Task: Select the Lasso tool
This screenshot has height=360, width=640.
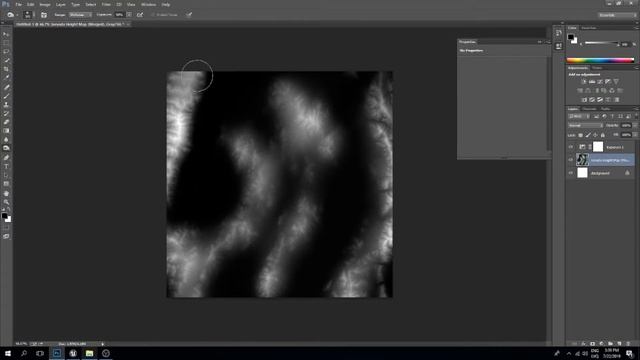Action: pyautogui.click(x=6, y=52)
